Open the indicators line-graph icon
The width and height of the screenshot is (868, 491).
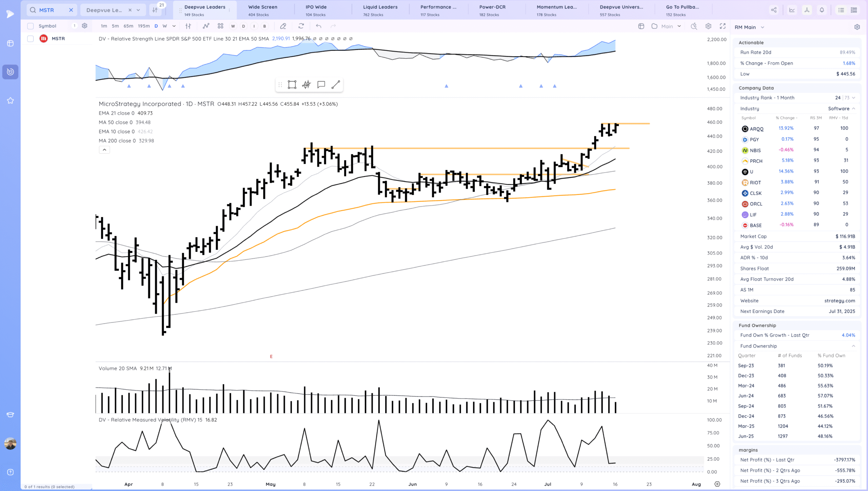tap(206, 26)
